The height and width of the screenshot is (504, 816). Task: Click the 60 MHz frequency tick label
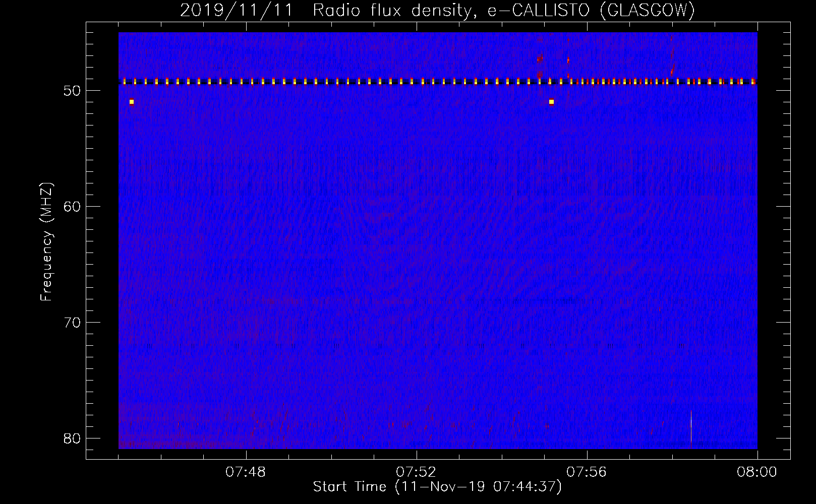click(x=72, y=207)
